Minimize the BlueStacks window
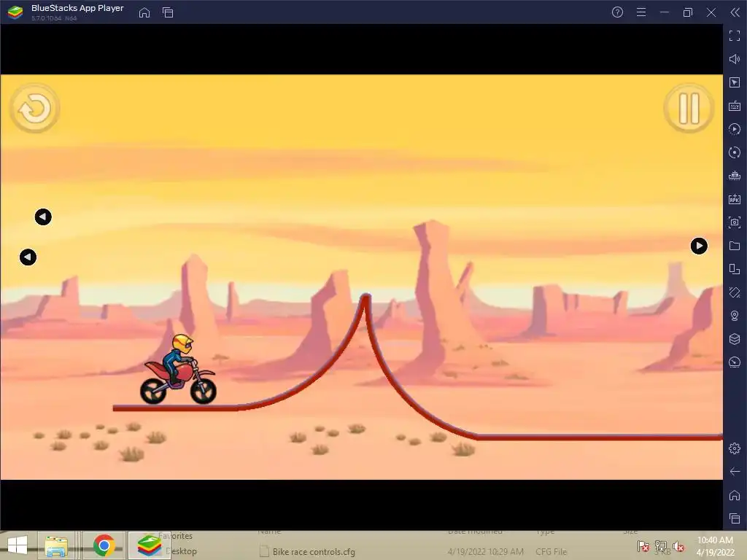Image resolution: width=747 pixels, height=560 pixels. (x=665, y=12)
